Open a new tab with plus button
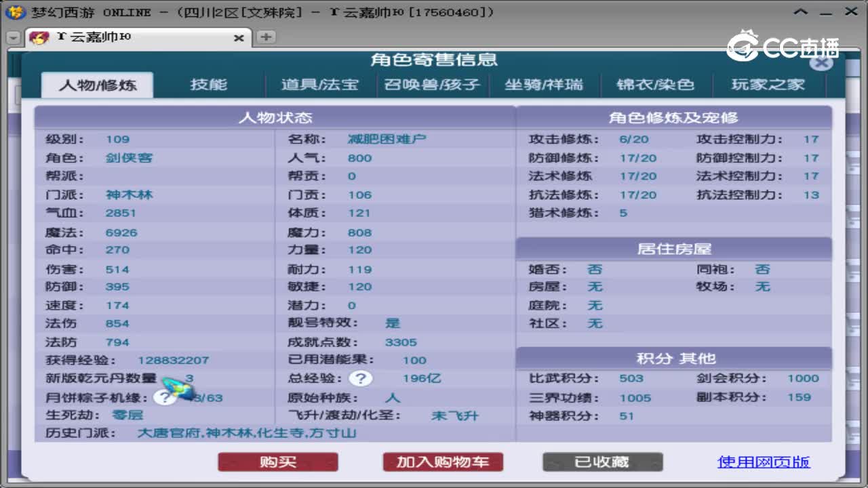 266,37
